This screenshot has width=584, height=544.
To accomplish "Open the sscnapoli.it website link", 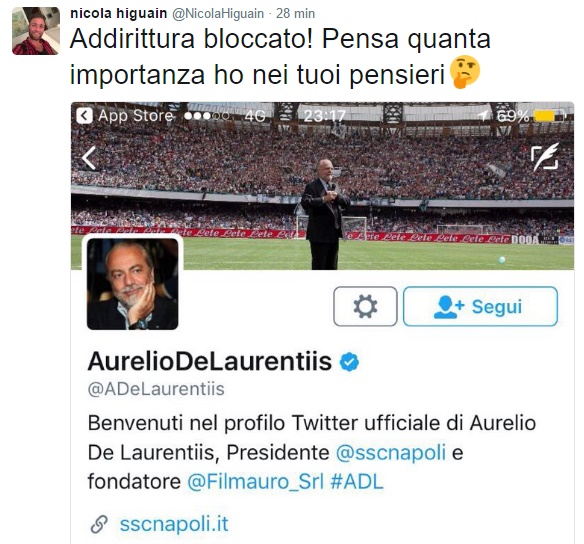I will (174, 524).
